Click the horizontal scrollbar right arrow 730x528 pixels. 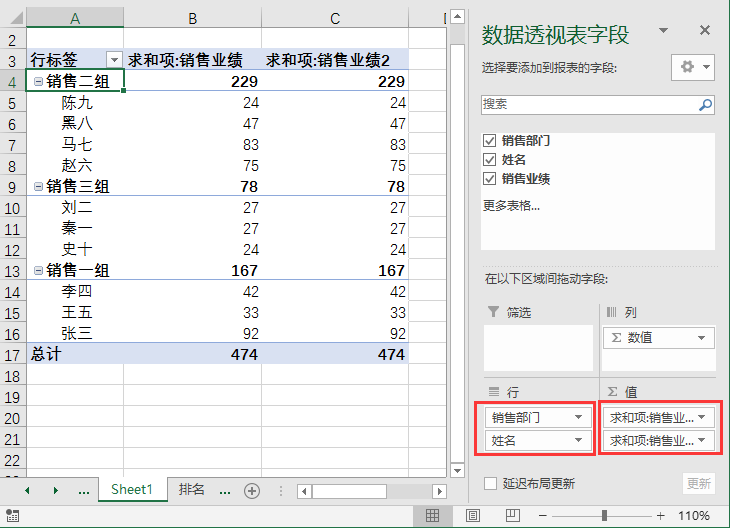pyautogui.click(x=439, y=491)
